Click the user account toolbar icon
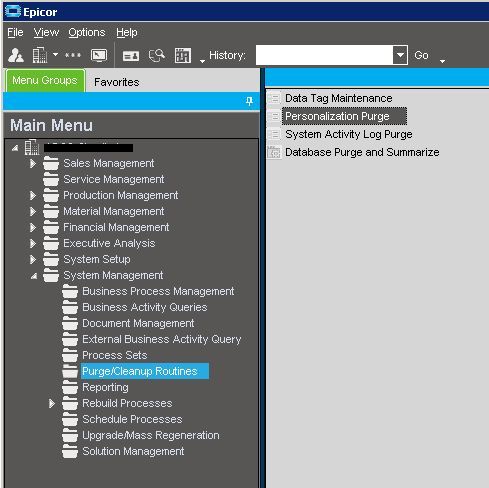Image resolution: width=489 pixels, height=488 pixels. pyautogui.click(x=16, y=55)
